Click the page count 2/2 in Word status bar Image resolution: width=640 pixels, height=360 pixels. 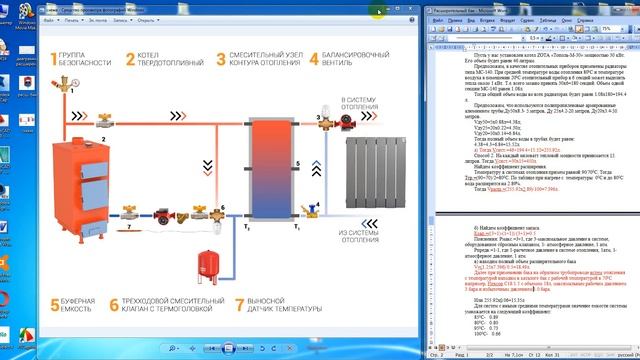(490, 355)
